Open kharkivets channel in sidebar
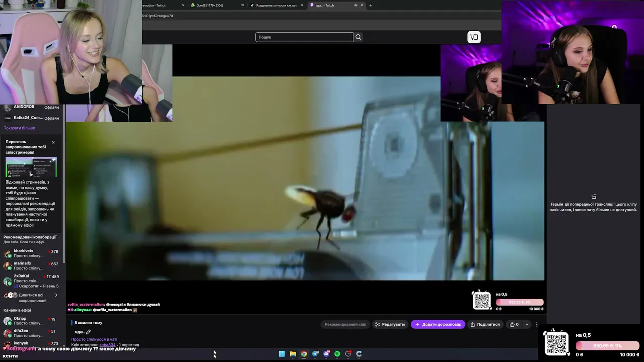The height and width of the screenshot is (362, 644). coord(30,253)
